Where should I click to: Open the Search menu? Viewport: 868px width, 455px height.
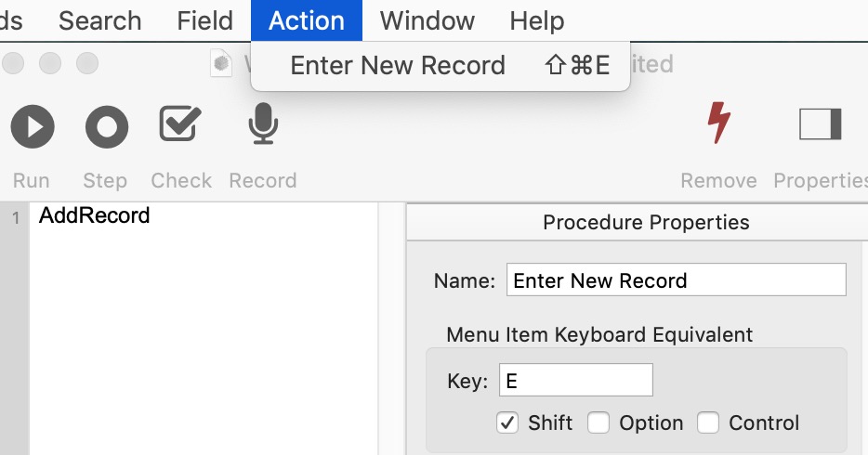tap(100, 20)
